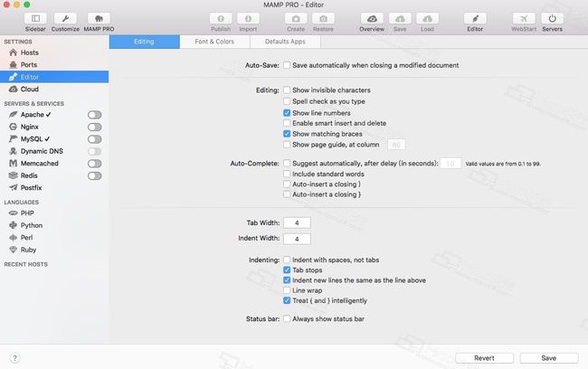Open Perl language settings
Viewport: 588px width, 369px height.
pyautogui.click(x=26, y=237)
